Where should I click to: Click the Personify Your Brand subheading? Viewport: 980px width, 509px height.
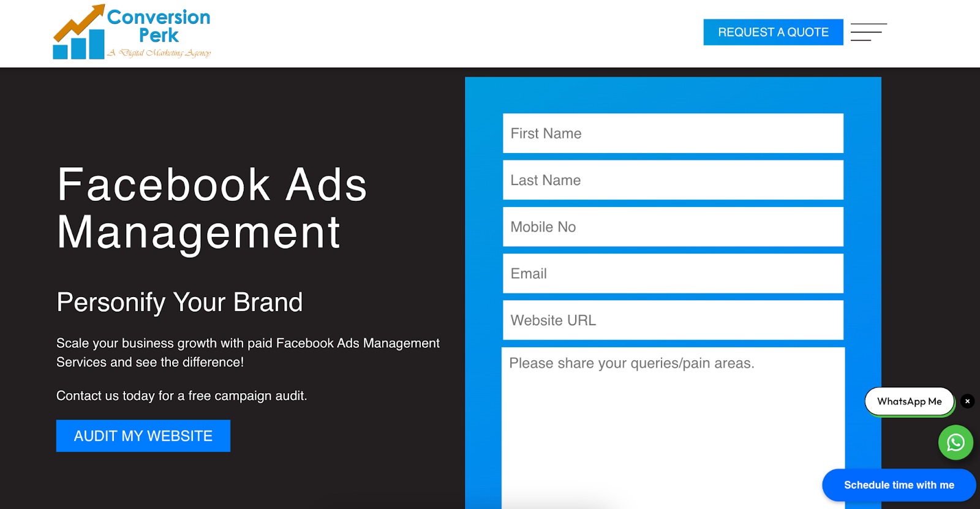tap(179, 302)
